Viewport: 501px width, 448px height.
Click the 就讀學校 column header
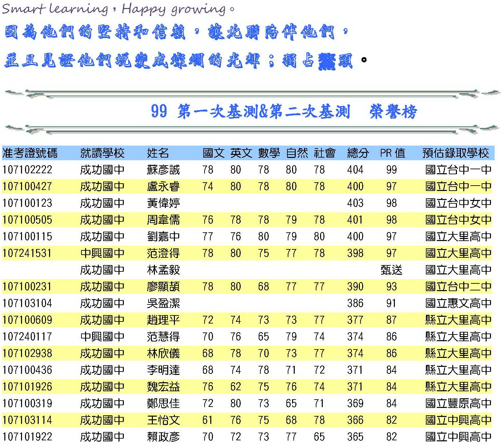coord(102,153)
